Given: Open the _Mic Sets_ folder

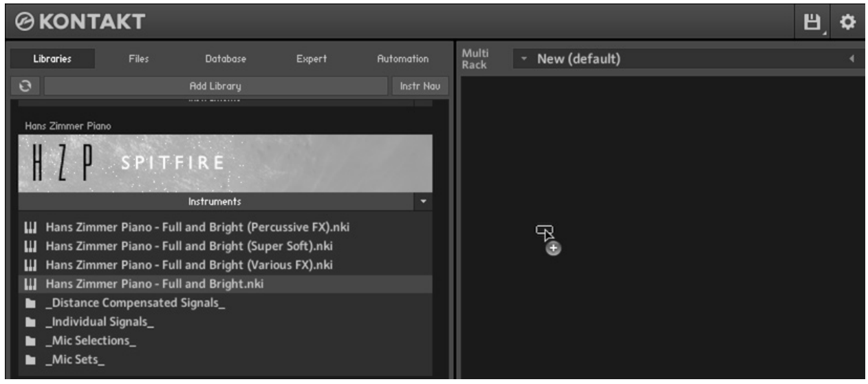Looking at the screenshot, I should [x=225, y=359].
